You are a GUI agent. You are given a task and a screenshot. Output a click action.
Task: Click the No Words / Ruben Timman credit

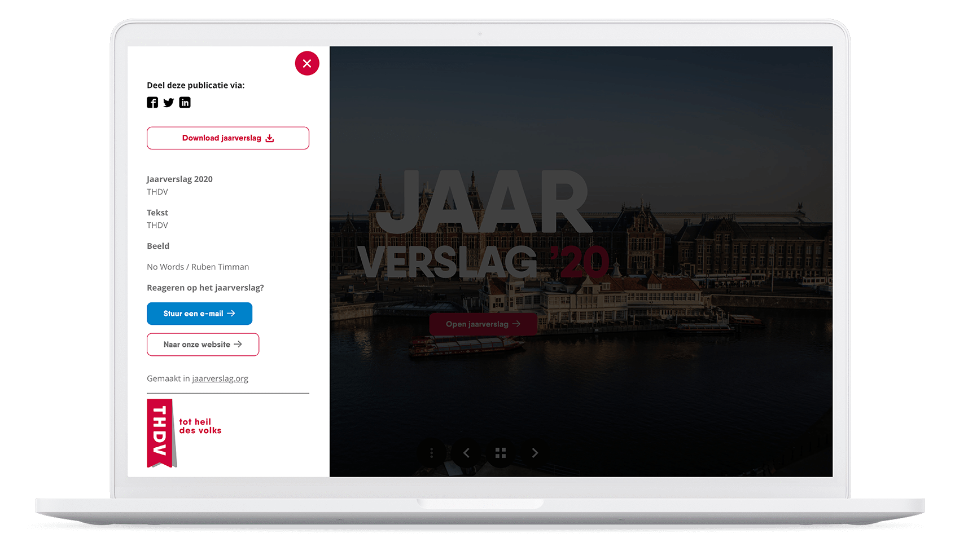click(x=198, y=267)
